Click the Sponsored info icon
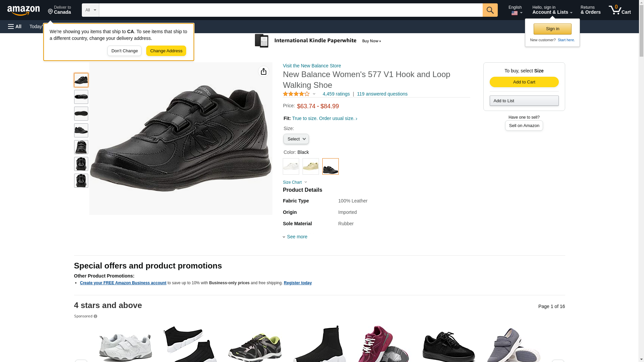The width and height of the screenshot is (644, 362). click(96, 316)
